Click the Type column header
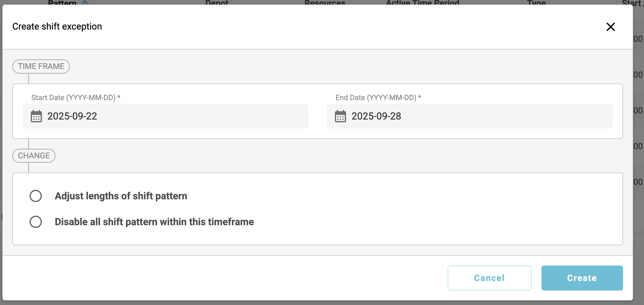The width and height of the screenshot is (644, 305). pos(536,2)
